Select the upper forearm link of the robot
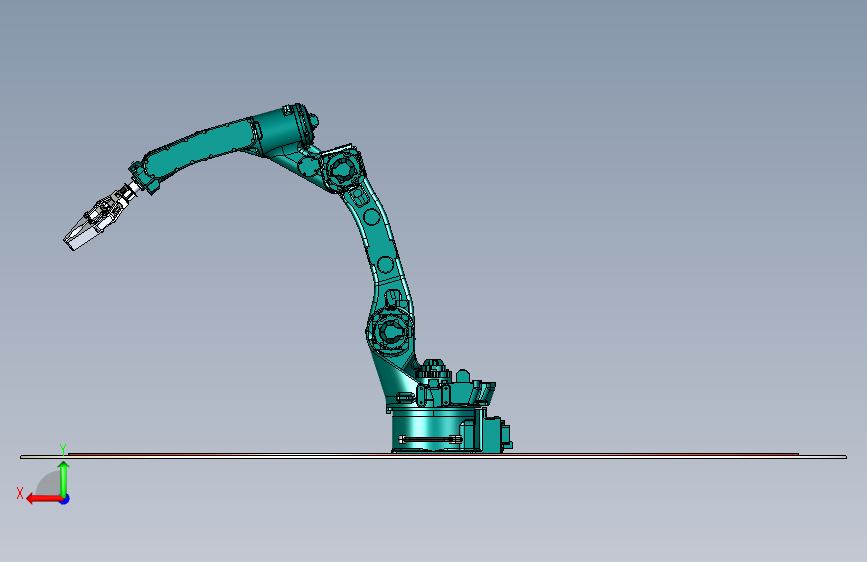The width and height of the screenshot is (867, 562). tap(200, 150)
